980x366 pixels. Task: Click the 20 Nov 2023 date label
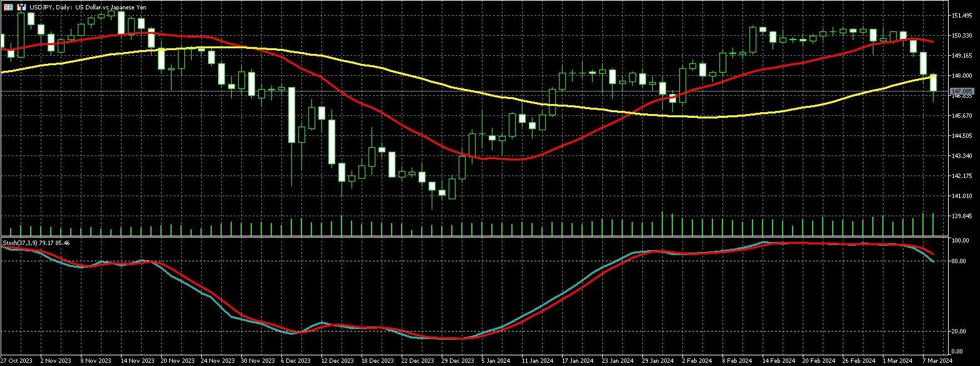point(177,361)
